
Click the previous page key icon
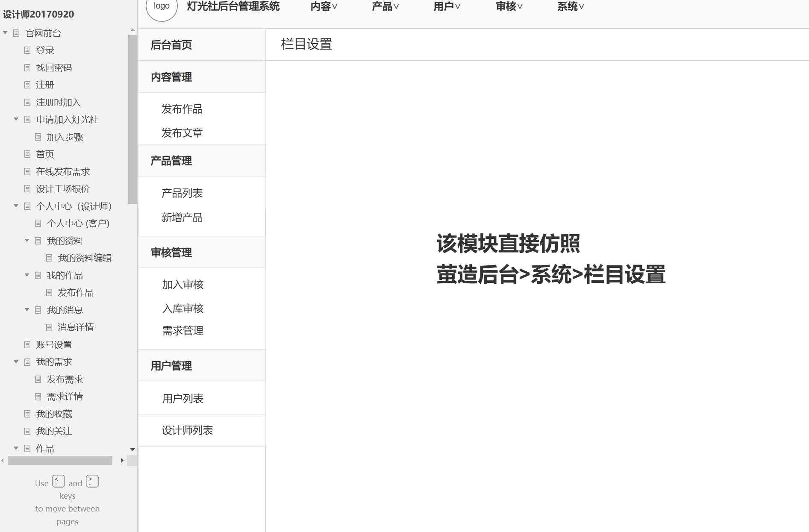tap(59, 481)
